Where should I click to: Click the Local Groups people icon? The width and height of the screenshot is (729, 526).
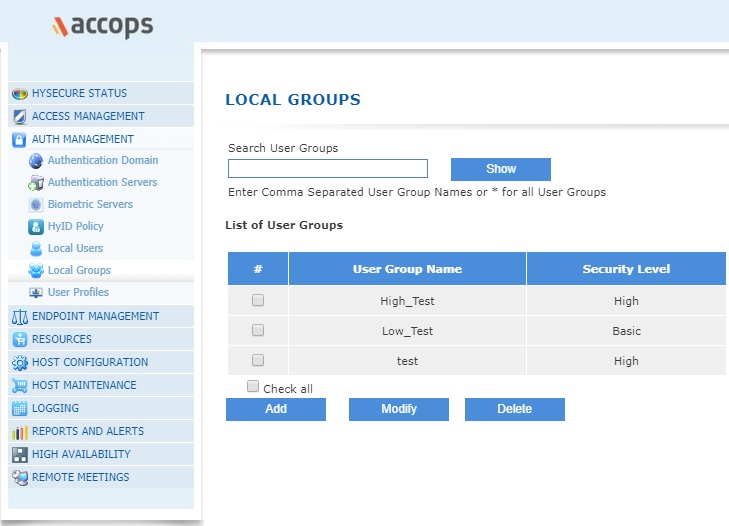tap(36, 270)
